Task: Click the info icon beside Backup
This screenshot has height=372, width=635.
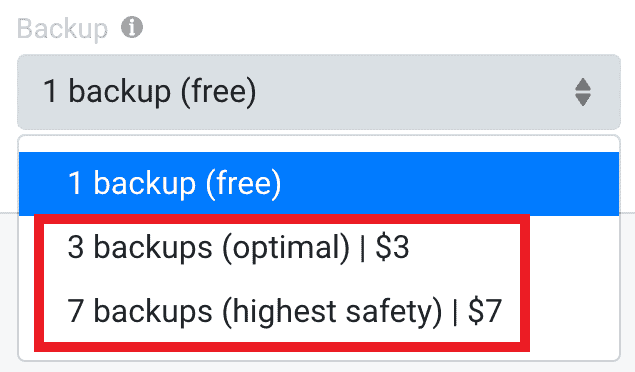Action: [x=132, y=28]
